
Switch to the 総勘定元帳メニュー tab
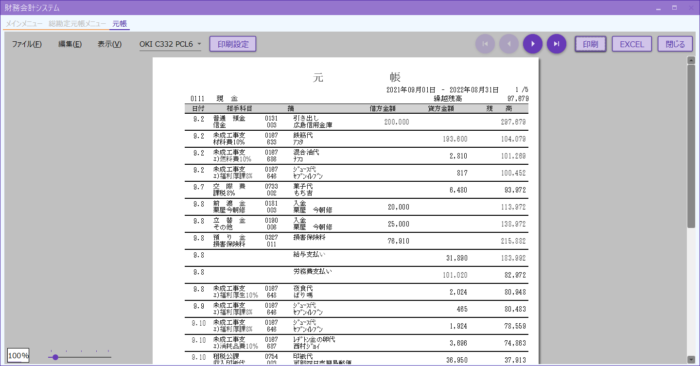77,24
